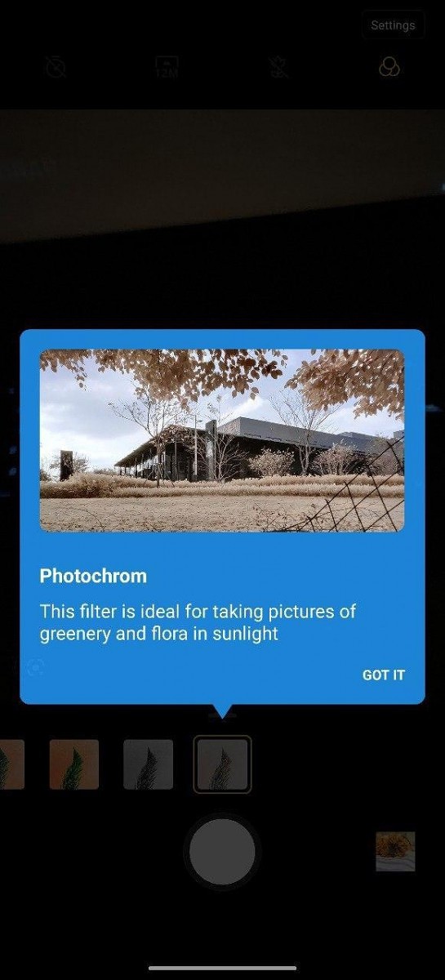
Task: Tap the dimmed lens icon beside tooltip
Action: pyautogui.click(x=34, y=668)
